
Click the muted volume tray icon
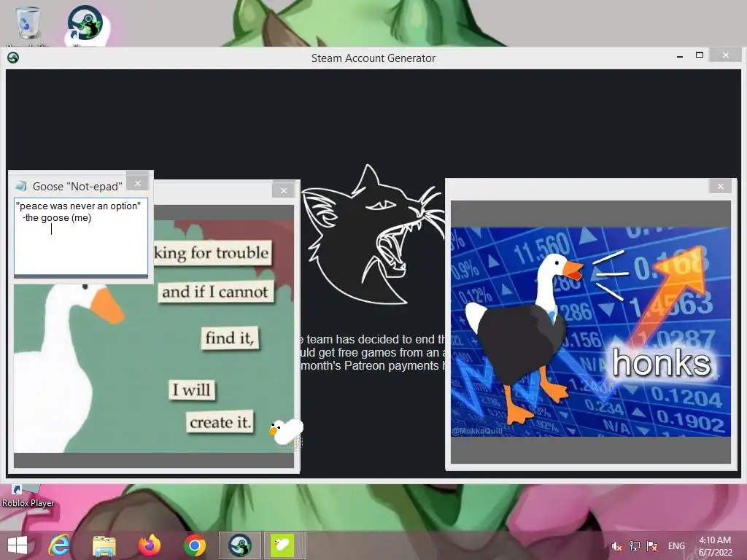click(x=616, y=546)
